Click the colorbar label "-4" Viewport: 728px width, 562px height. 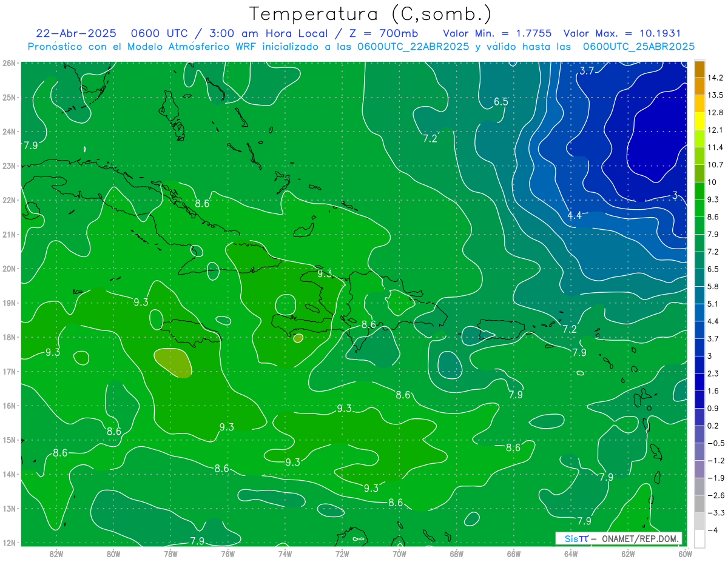coord(712,530)
